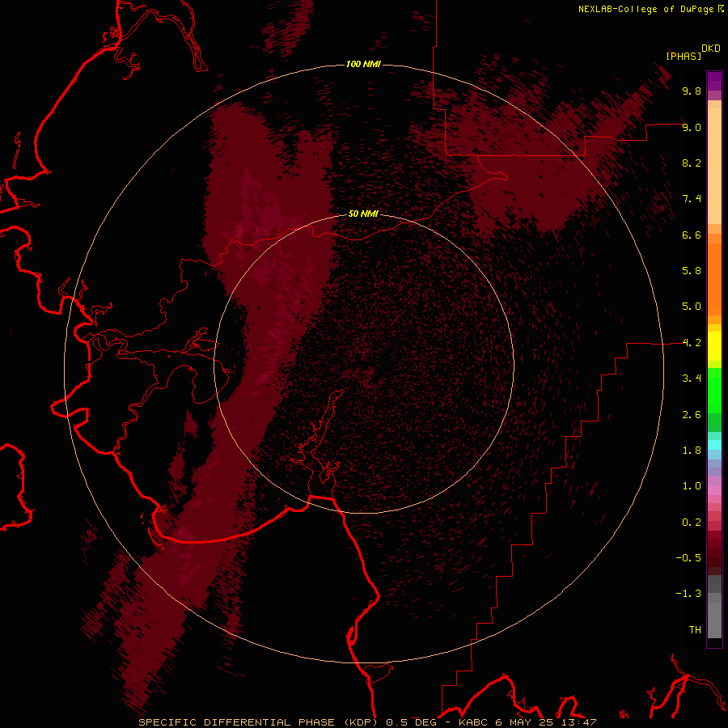The image size is (728, 728).
Task: Click the NEXLAB-College of DuPage credit text
Action: pos(645,9)
